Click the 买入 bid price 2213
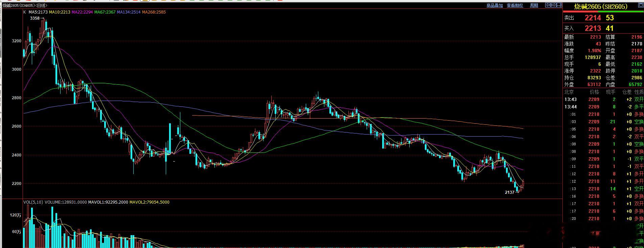This screenshot has height=248, width=644. click(593, 28)
